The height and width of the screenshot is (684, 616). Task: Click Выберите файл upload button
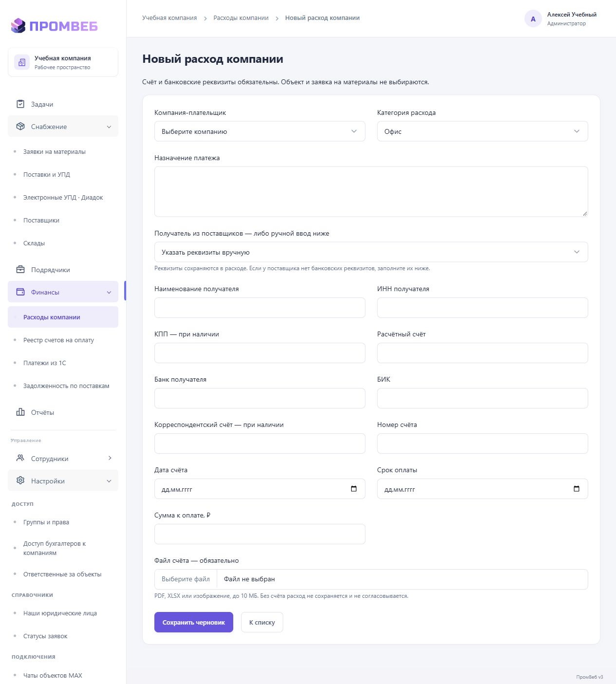[186, 579]
